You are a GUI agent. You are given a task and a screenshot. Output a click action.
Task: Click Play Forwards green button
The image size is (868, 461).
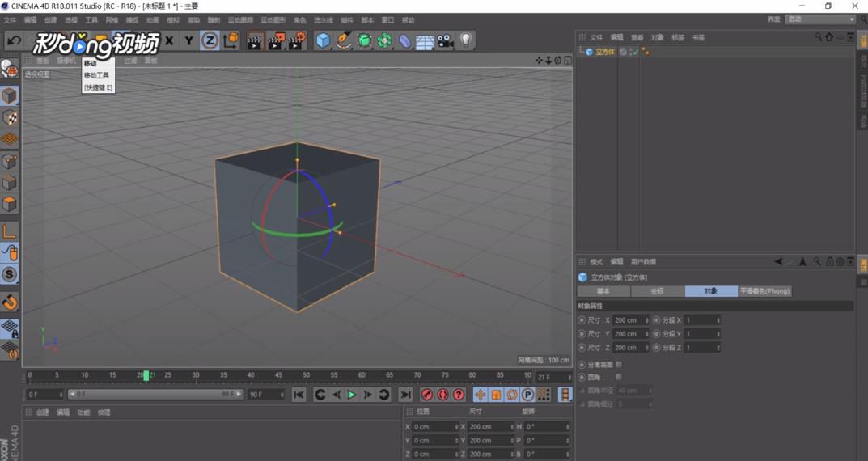352,395
